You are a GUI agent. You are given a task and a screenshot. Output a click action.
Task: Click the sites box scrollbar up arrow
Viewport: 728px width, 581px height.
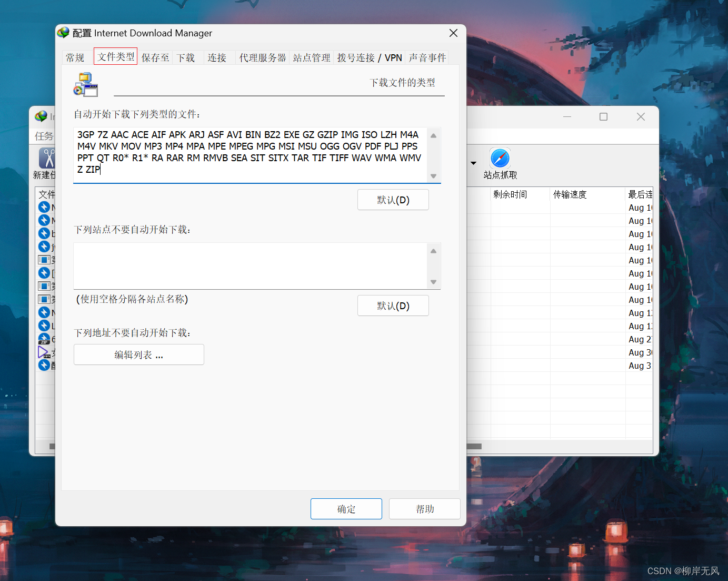(x=434, y=251)
